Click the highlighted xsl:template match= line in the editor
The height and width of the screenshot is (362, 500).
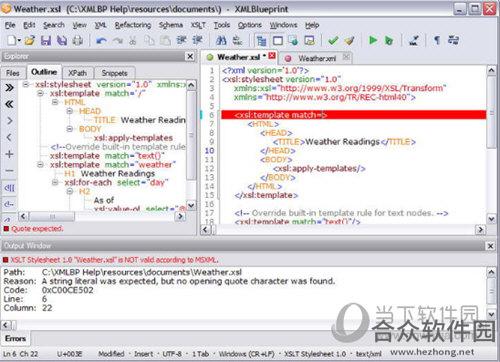(353, 115)
